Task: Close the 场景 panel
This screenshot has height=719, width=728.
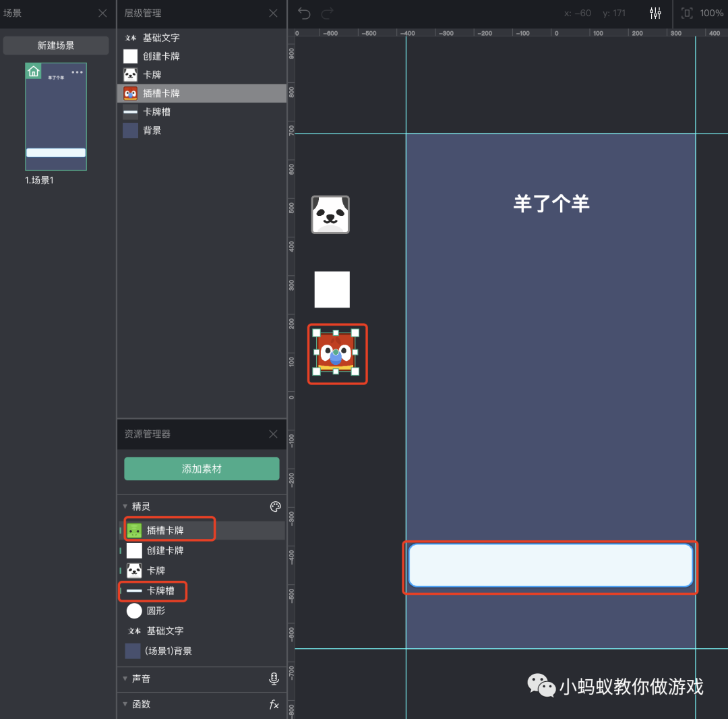Action: tap(102, 13)
